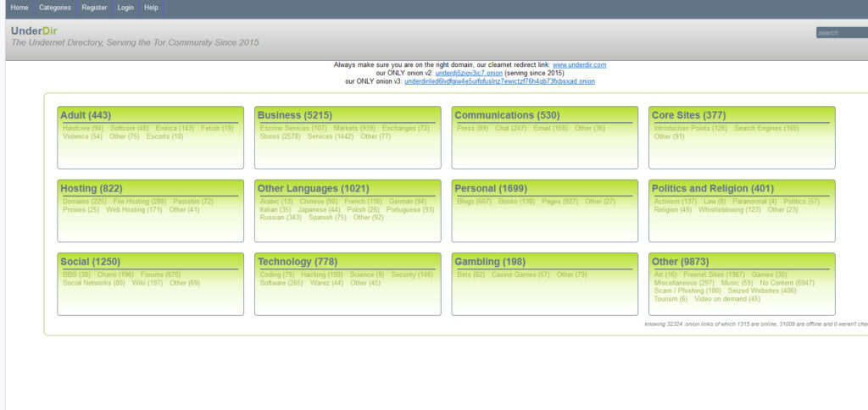This screenshot has height=410, width=868.
Task: Open the Gambling (198) category
Action: click(490, 262)
